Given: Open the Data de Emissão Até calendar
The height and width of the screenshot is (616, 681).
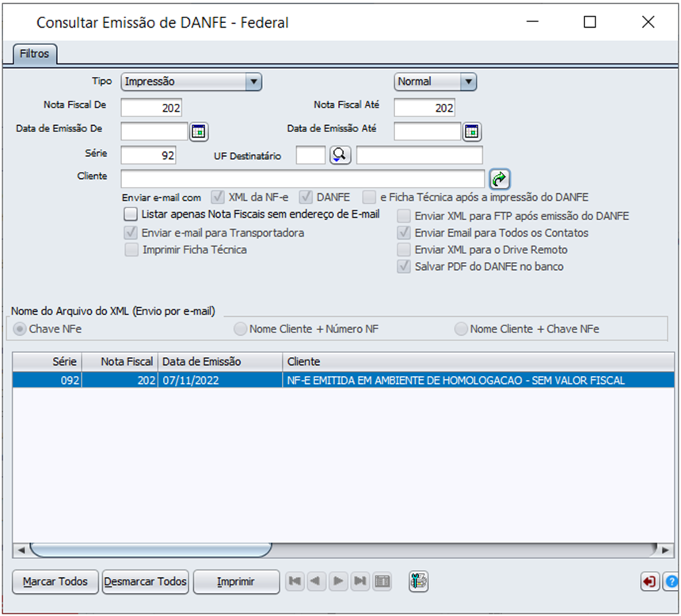Looking at the screenshot, I should click(472, 131).
